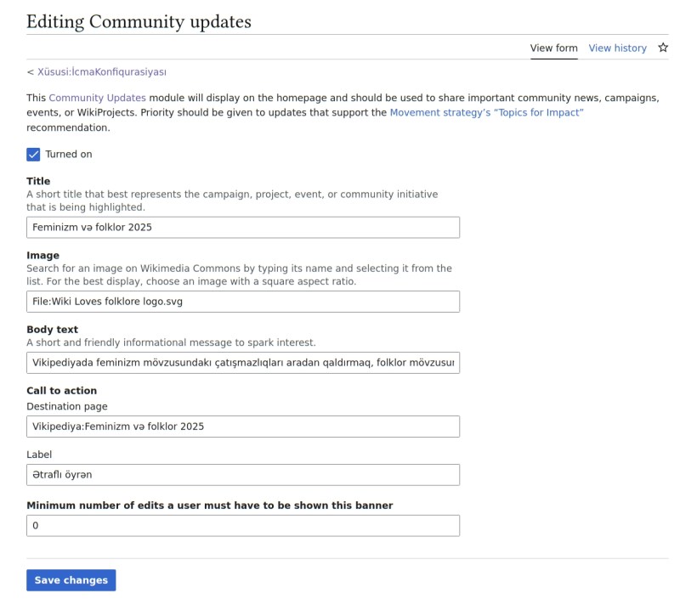Switch to the View form tab
The height and width of the screenshot is (616, 680).
[554, 48]
